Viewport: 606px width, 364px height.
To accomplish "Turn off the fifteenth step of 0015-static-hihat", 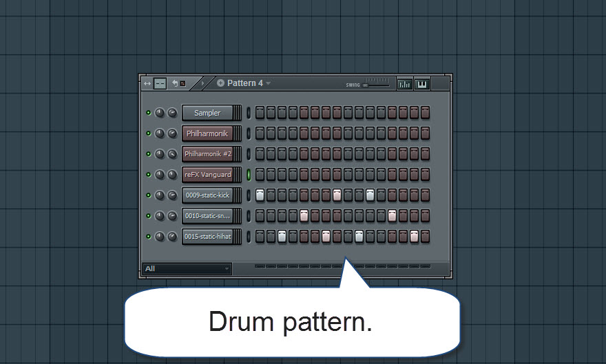I will (415, 236).
